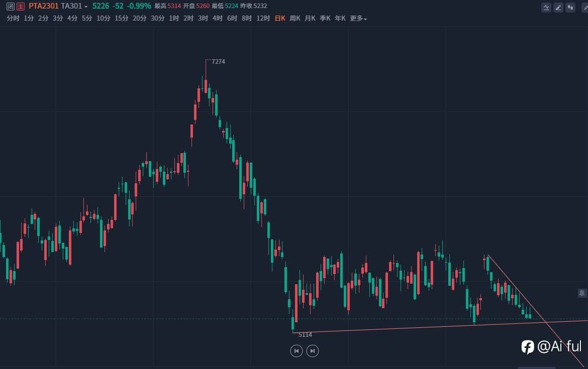
Task: Click the -52 price change value
Action: 118,6
